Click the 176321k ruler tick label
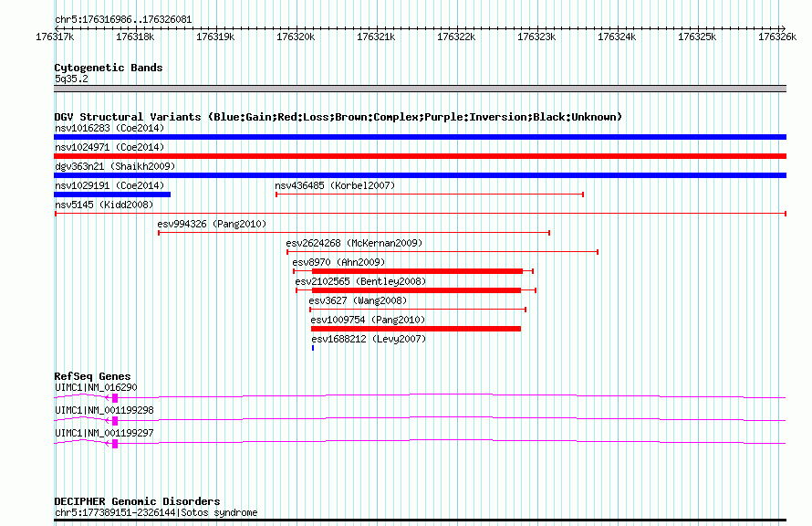 click(x=376, y=37)
